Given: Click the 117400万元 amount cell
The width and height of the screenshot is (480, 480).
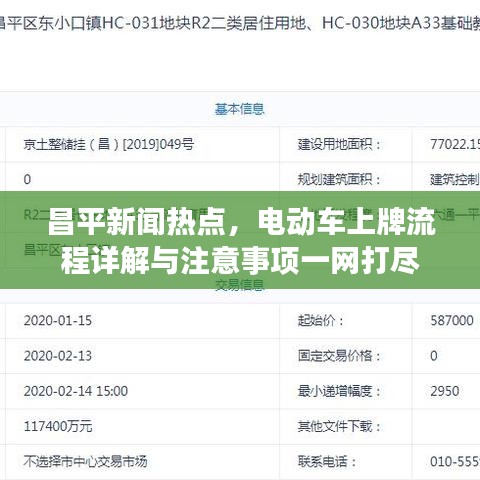Looking at the screenshot, I should tap(58, 426).
